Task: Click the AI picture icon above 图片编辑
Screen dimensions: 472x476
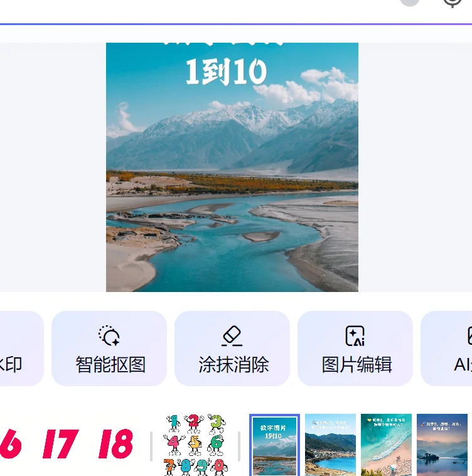Action: (355, 336)
